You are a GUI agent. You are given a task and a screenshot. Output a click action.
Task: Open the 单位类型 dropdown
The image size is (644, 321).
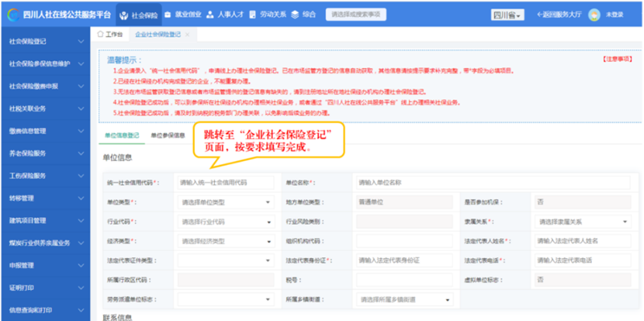click(225, 203)
